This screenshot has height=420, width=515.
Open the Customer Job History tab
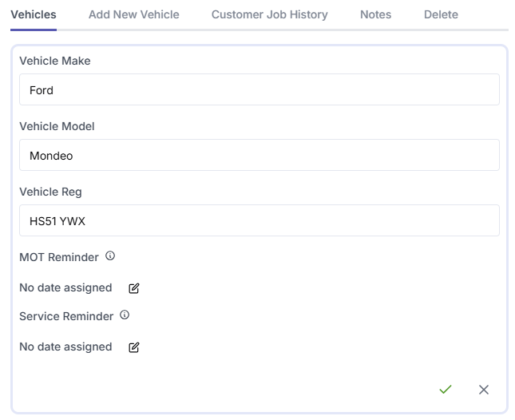pyautogui.click(x=269, y=14)
